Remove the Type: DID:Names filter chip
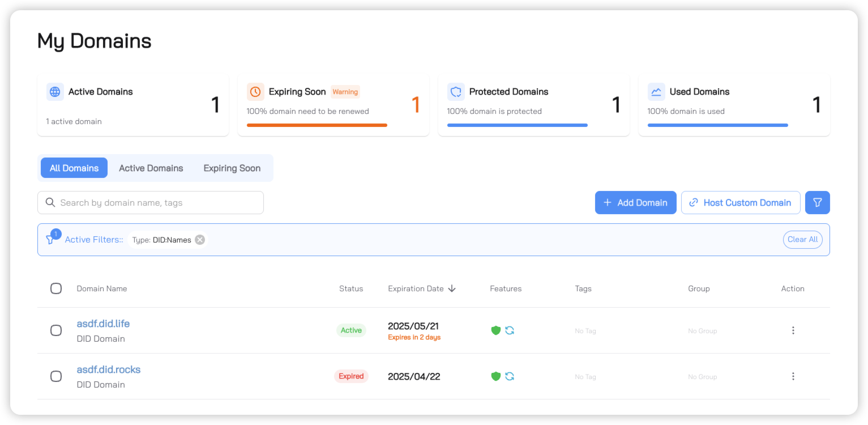868x425 pixels. click(200, 240)
